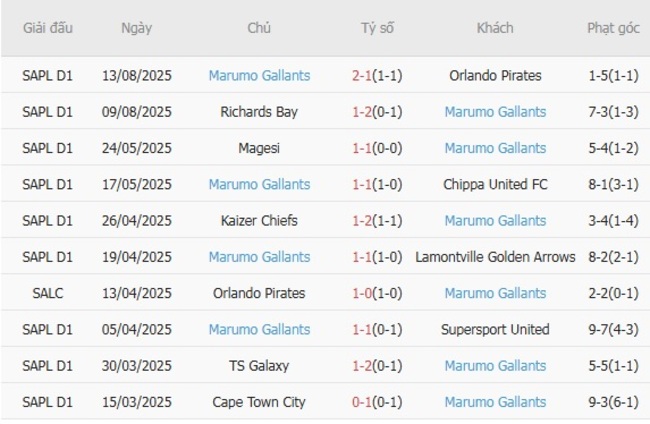Click the 1-0(1-0) score result

377,293
